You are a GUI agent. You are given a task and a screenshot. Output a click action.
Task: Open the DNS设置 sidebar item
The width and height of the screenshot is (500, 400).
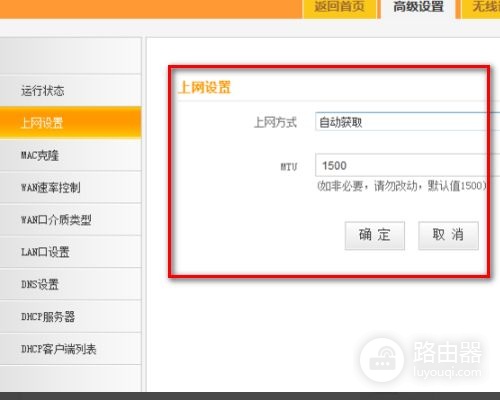click(70, 284)
